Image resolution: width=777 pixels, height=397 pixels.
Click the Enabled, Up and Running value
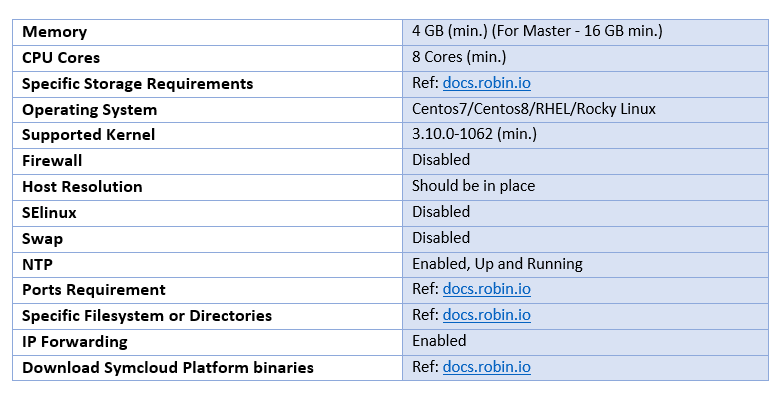(x=497, y=264)
